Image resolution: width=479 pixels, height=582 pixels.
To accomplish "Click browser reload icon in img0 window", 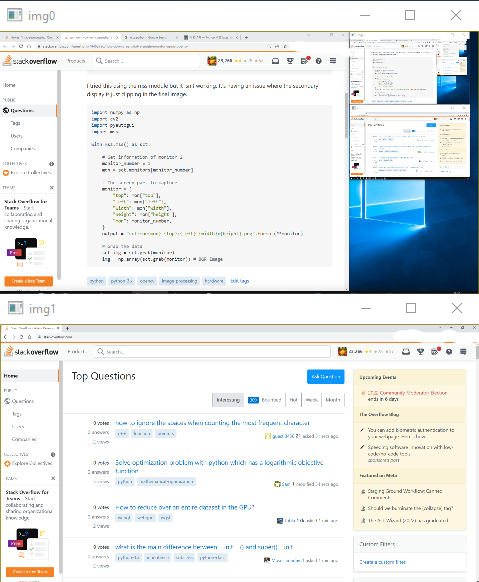I will pyautogui.click(x=21, y=46).
